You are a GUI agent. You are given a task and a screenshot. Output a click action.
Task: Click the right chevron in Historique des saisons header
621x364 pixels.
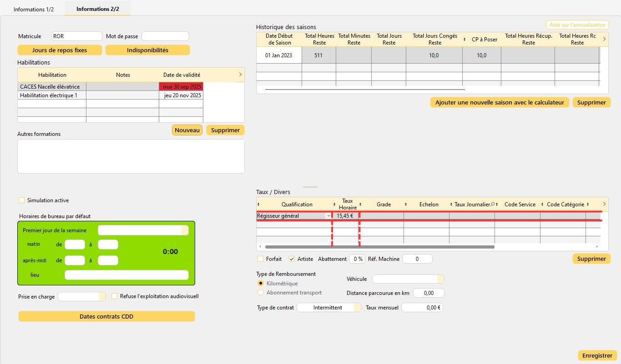tap(604, 39)
